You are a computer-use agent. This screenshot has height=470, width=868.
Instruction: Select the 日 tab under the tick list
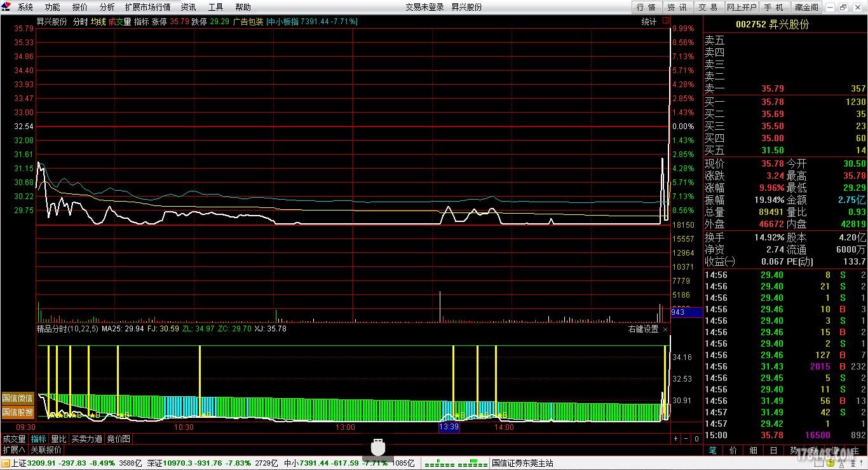click(774, 450)
